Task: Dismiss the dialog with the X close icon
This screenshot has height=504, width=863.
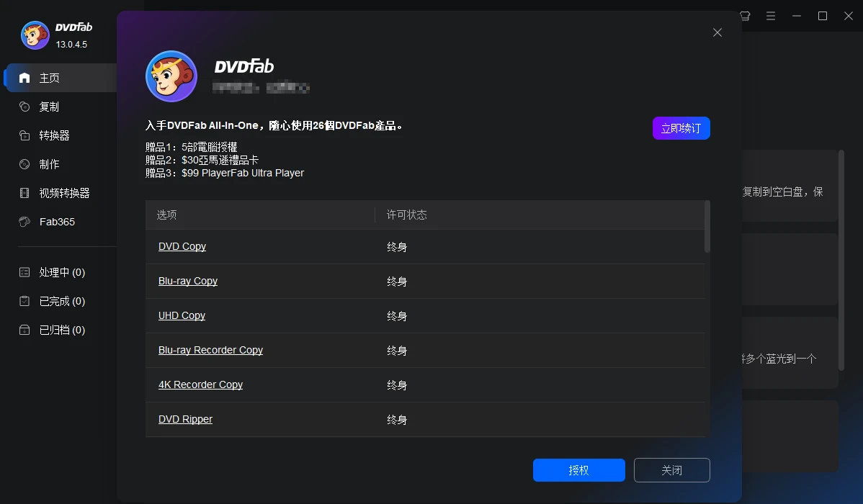Action: click(x=717, y=32)
